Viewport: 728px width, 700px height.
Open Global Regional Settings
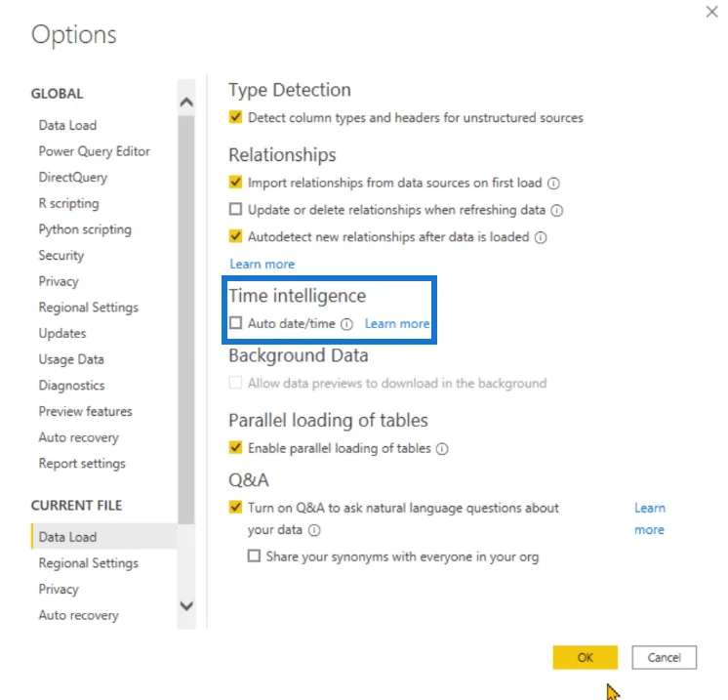(88, 308)
